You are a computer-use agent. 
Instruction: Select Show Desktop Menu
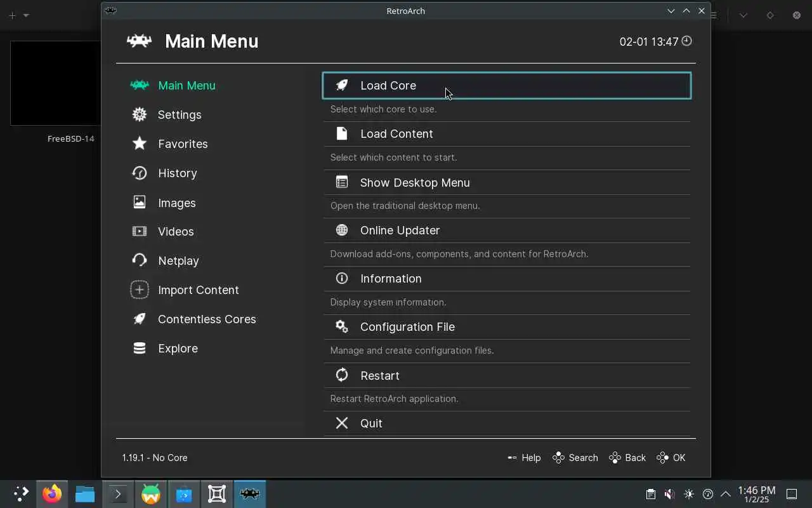click(507, 182)
